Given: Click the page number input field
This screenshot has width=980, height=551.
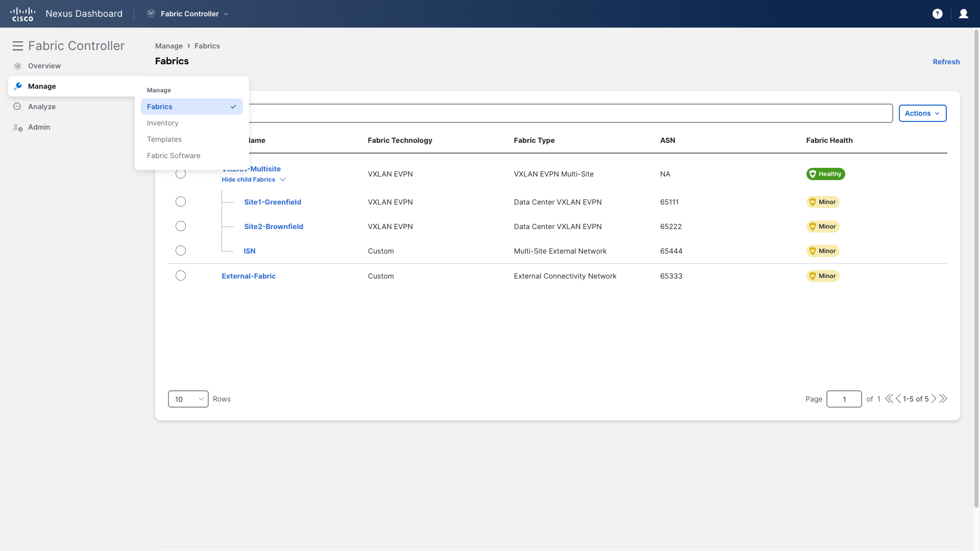Looking at the screenshot, I should pyautogui.click(x=844, y=399).
